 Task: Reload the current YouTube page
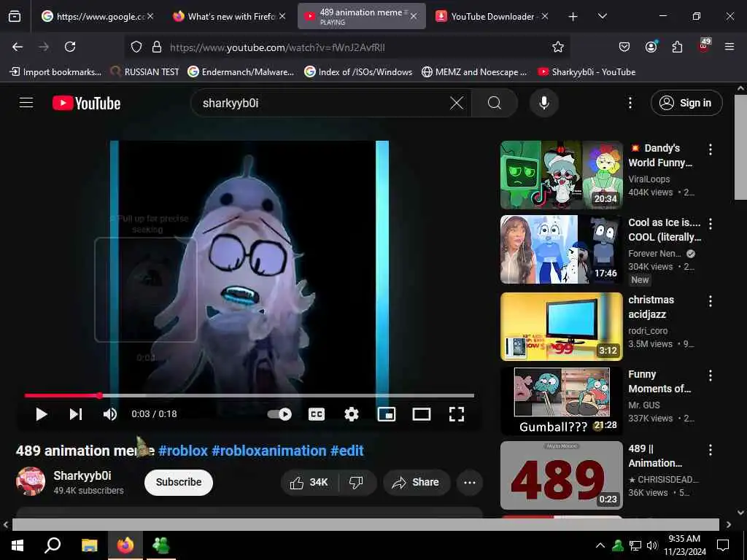point(70,47)
